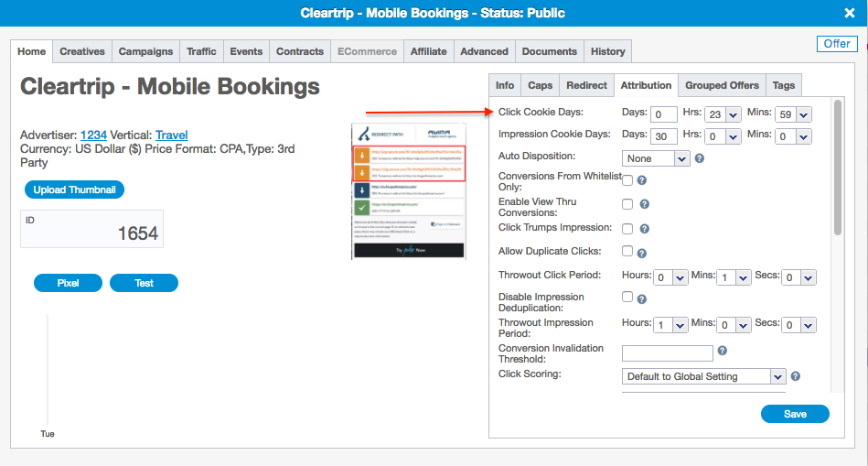868x466 pixels.
Task: Go to Contracts tab
Action: pos(299,51)
